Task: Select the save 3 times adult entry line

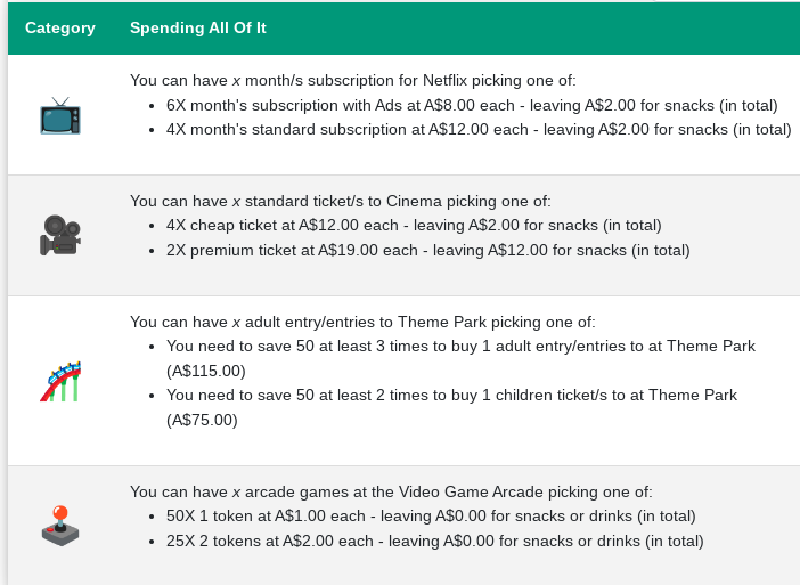Action: 461,346
